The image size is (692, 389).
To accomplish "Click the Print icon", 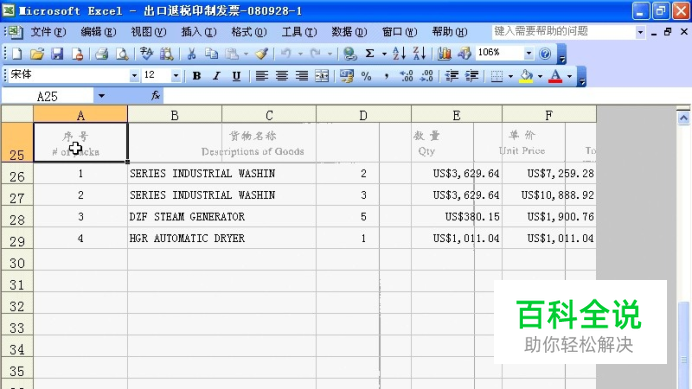I will point(102,54).
